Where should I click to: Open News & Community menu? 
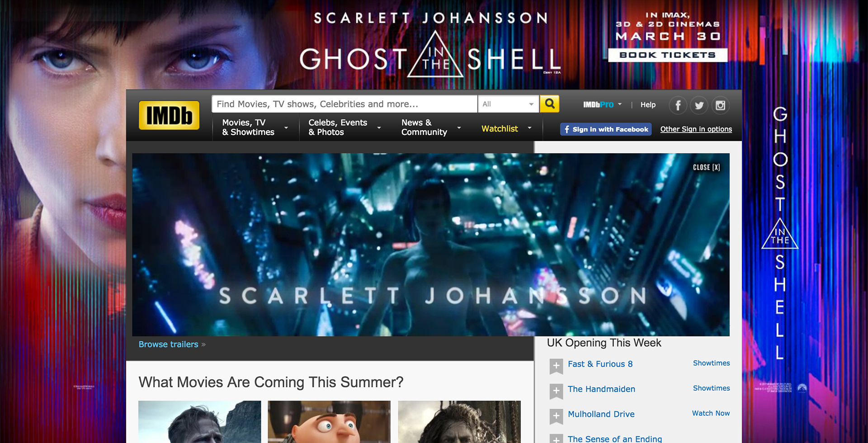(431, 127)
